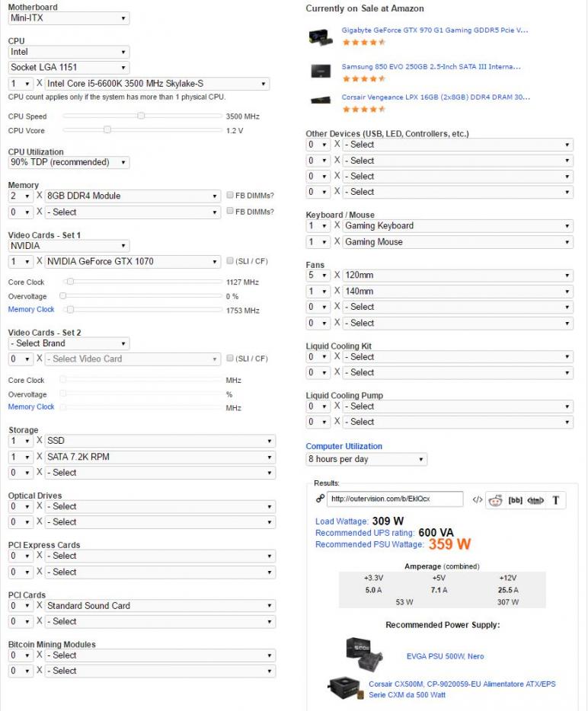588x711 pixels.
Task: Click the CPU Speed slider handle
Action: pos(141,116)
